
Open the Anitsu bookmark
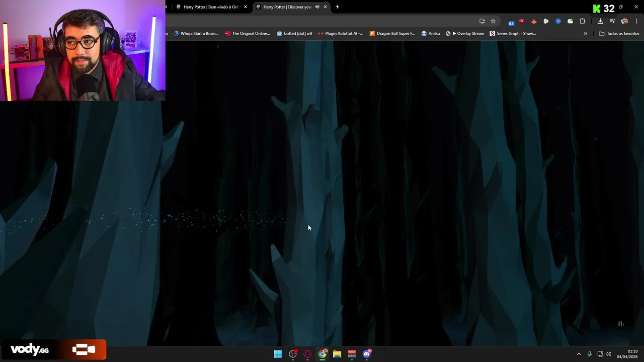point(430,34)
